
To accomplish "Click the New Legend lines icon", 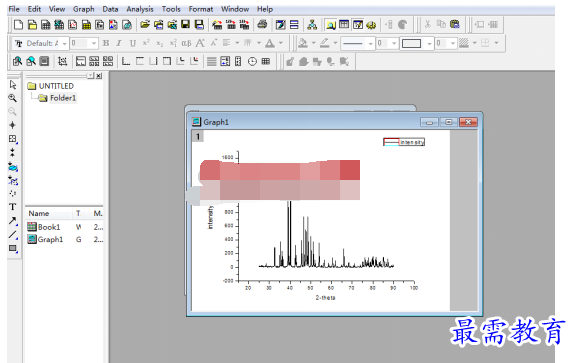I will 212,61.
